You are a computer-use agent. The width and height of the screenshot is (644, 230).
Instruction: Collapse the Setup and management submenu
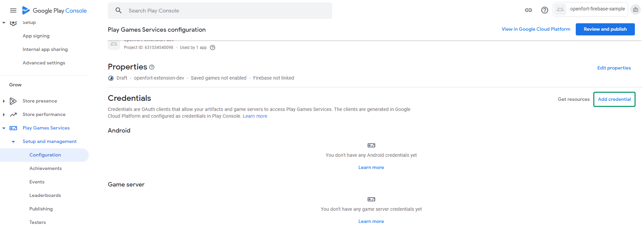(x=13, y=142)
